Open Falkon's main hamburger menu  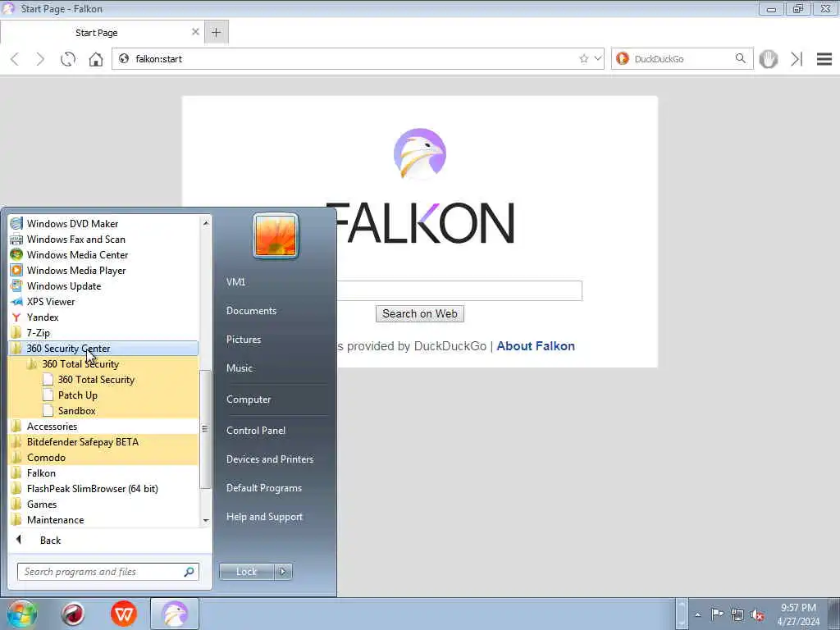(x=824, y=59)
